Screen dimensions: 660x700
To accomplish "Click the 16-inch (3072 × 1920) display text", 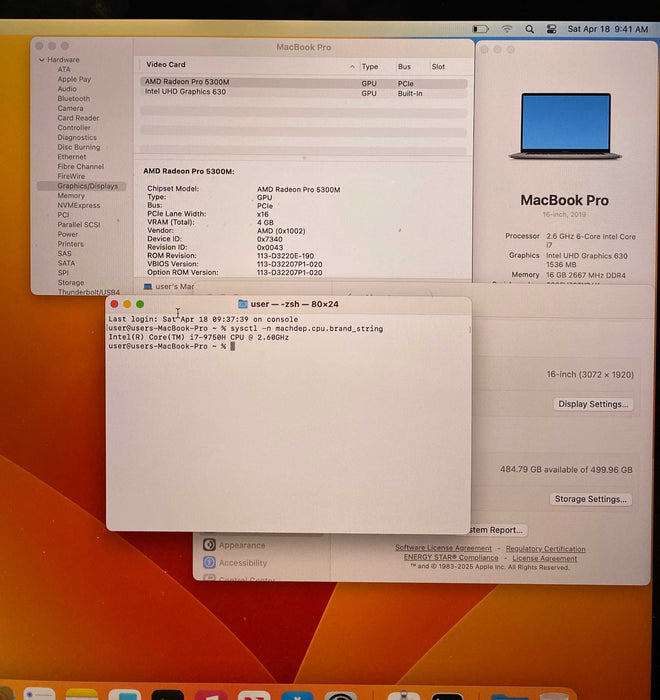I will point(590,375).
